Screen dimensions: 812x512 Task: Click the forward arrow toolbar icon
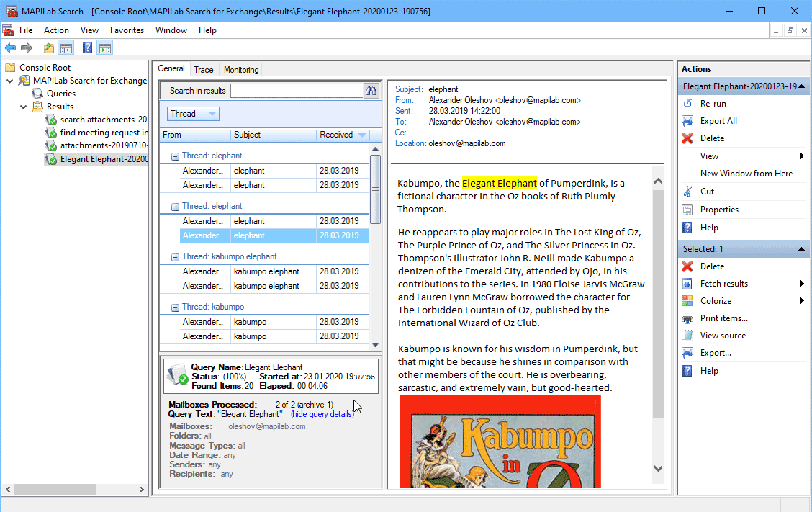(x=27, y=48)
